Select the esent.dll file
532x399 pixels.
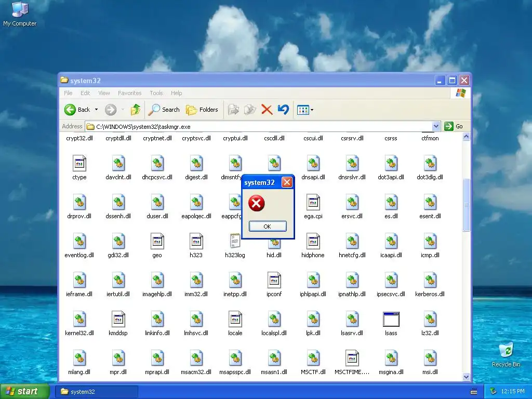(x=430, y=207)
